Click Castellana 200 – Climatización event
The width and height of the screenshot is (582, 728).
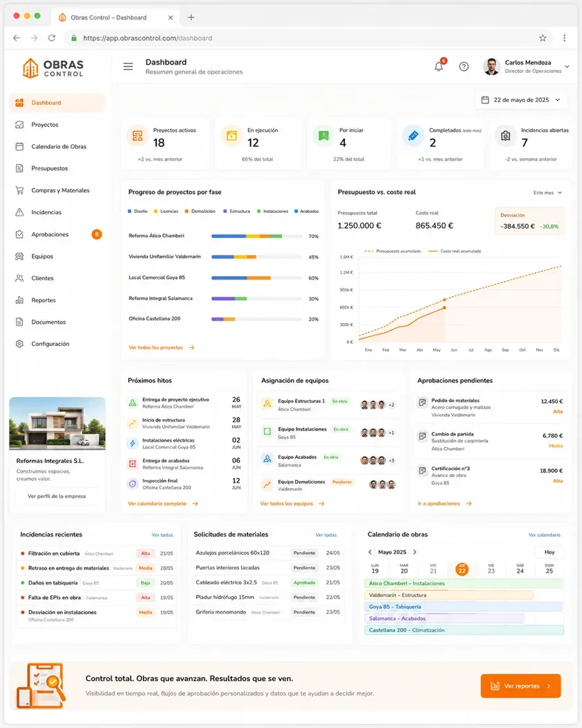[464, 630]
